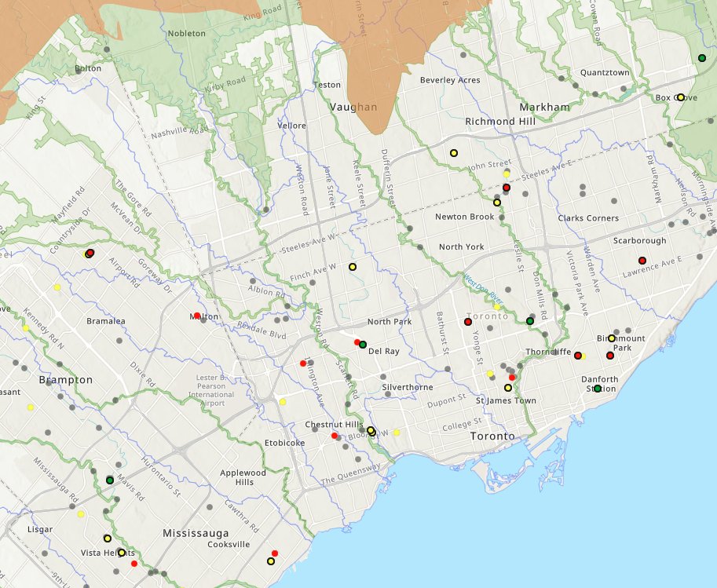Screen dimensions: 717x588
Task: Select the red outlined marker at Thorncliffe
Action: pos(578,356)
